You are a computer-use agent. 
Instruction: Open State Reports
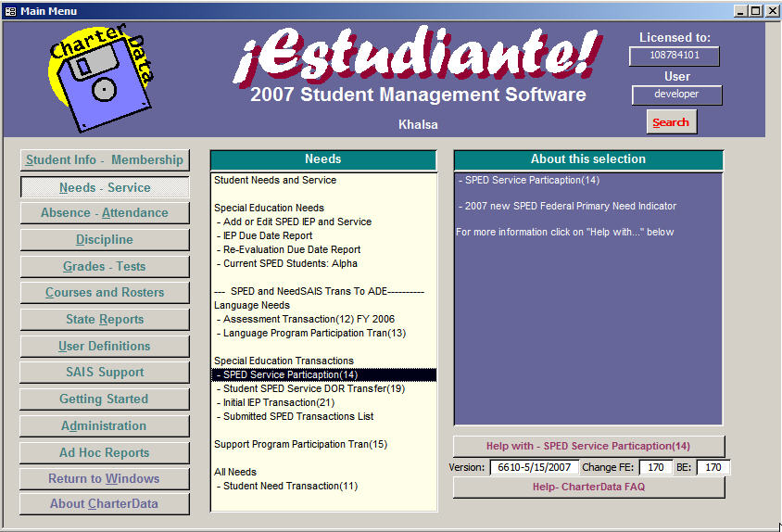point(105,320)
